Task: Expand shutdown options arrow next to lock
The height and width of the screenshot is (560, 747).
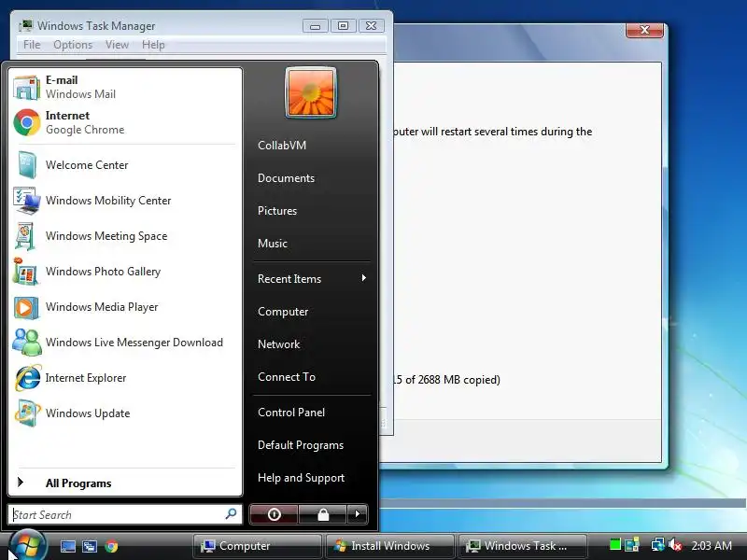Action: pos(358,514)
